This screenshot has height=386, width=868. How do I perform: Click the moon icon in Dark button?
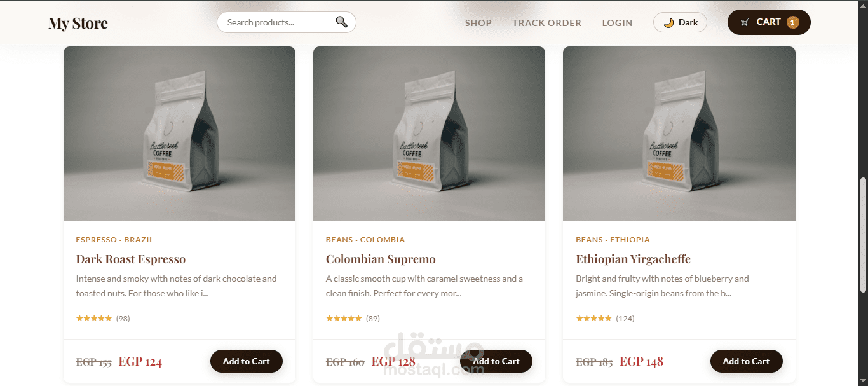pos(668,22)
